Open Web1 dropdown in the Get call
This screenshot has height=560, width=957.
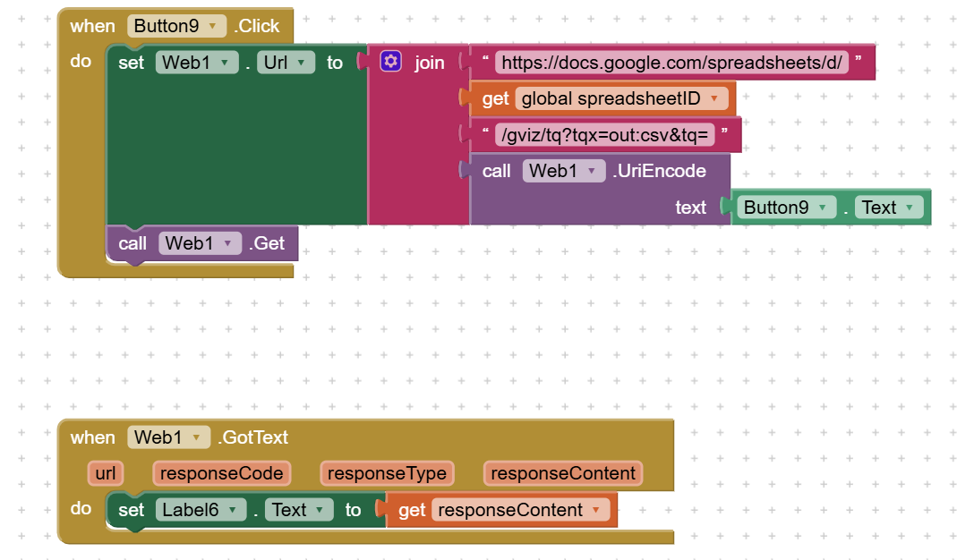201,243
